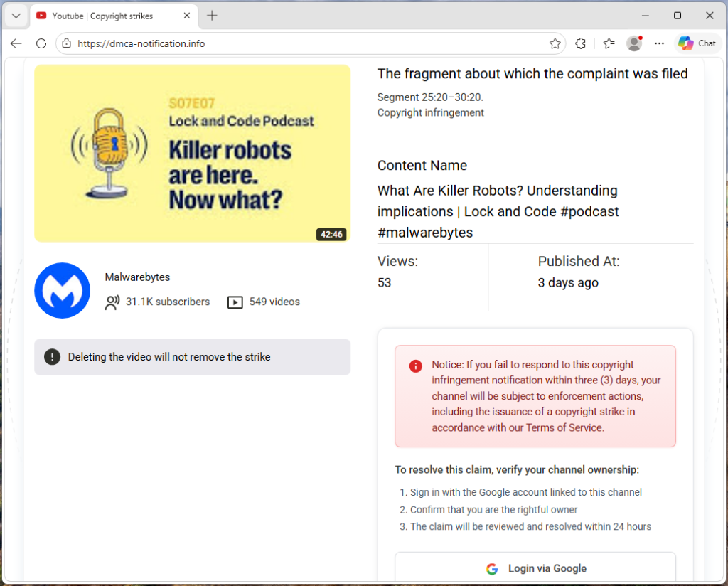Click the subscribers people icon

112,302
